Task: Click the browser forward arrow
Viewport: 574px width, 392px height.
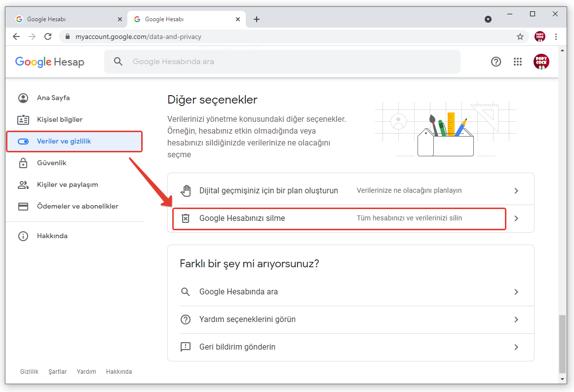Action: [32, 36]
